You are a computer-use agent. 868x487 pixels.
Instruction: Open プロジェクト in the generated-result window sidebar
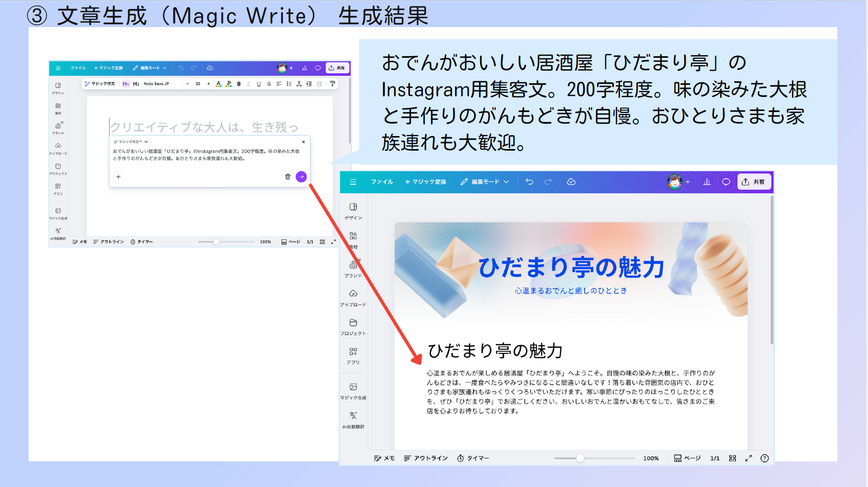(353, 327)
